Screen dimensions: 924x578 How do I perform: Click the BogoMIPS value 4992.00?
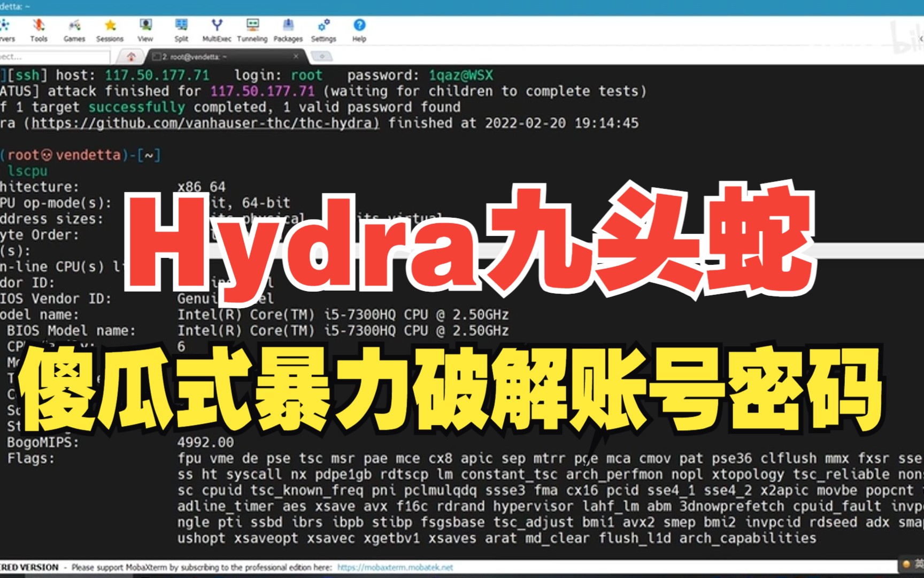click(206, 443)
